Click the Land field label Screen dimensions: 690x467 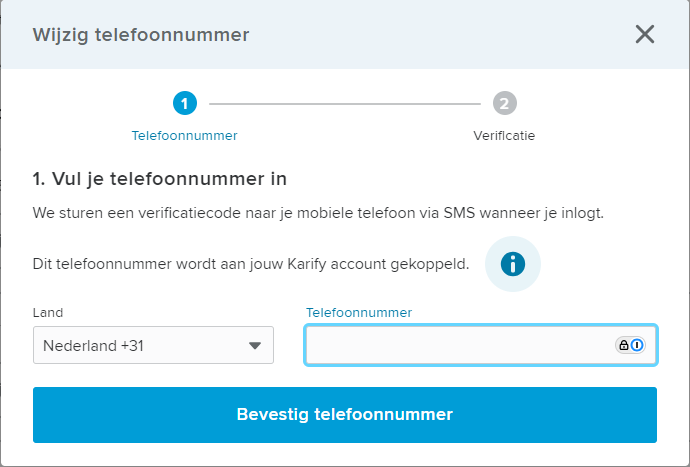click(48, 313)
